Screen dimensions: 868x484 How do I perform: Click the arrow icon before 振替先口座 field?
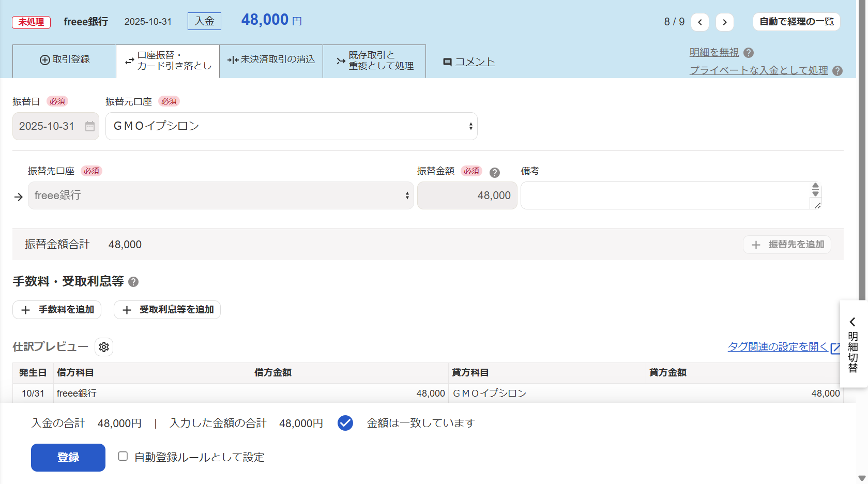tap(19, 197)
